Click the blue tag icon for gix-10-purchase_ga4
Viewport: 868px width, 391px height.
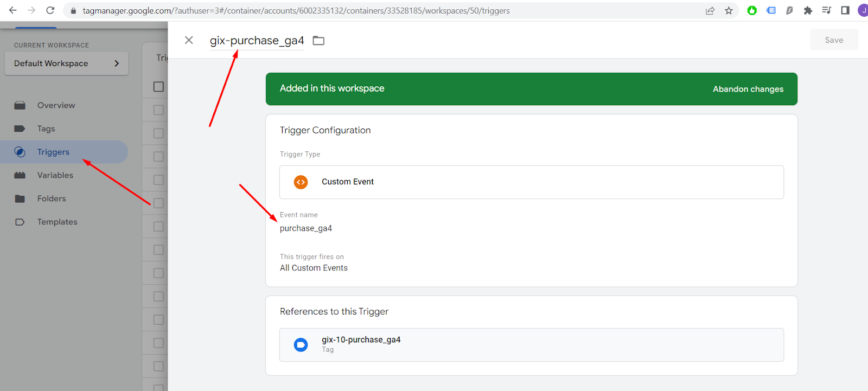[x=301, y=344]
